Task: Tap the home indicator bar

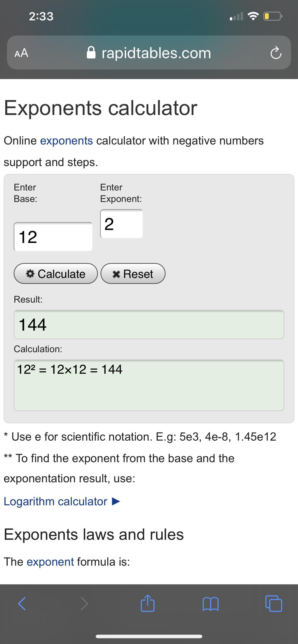Action: 149,636
